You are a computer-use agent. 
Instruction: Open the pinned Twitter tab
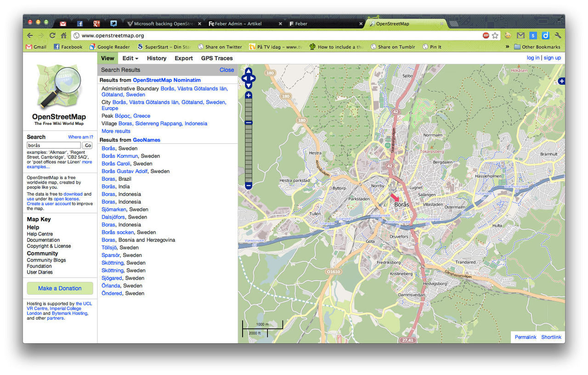(113, 23)
